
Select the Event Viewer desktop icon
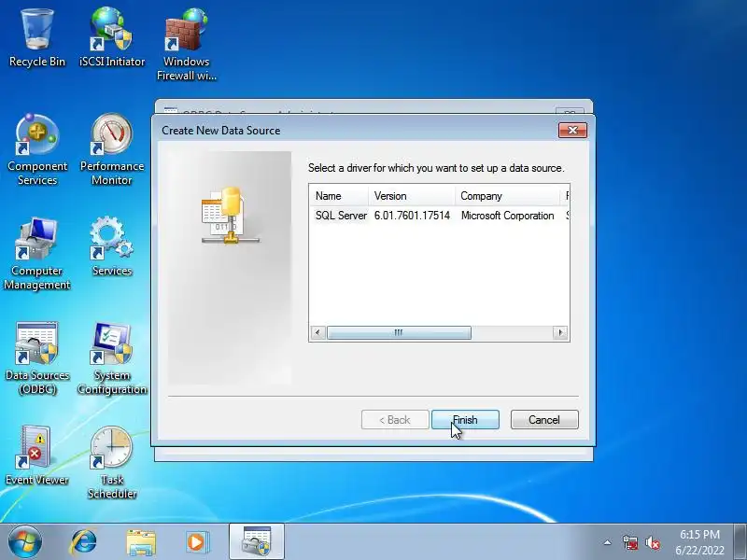37,456
